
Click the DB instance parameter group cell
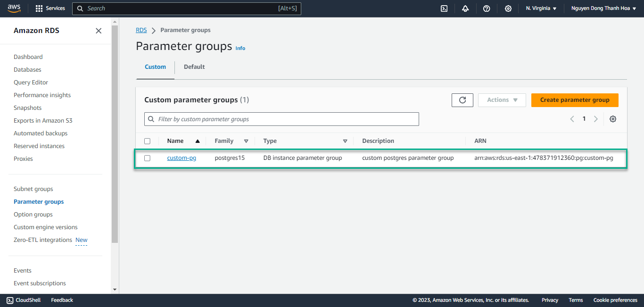[303, 158]
